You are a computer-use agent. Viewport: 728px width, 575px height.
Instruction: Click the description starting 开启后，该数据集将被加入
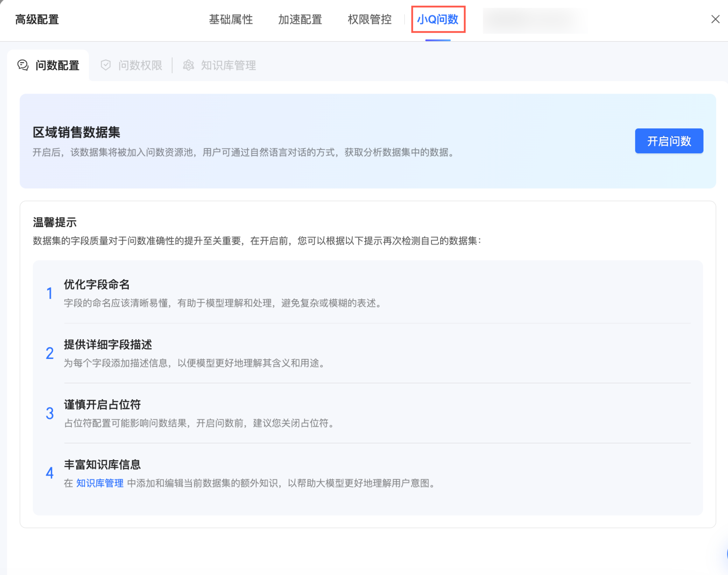pyautogui.click(x=244, y=153)
